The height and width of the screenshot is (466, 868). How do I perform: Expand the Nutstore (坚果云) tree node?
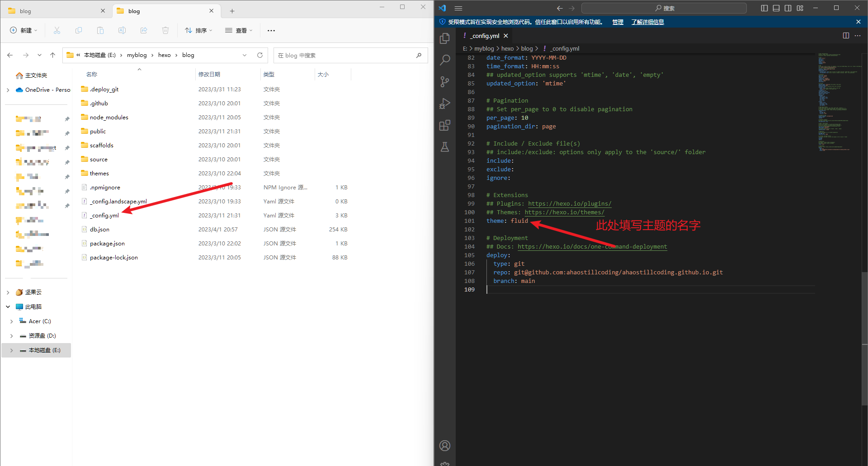click(x=8, y=292)
